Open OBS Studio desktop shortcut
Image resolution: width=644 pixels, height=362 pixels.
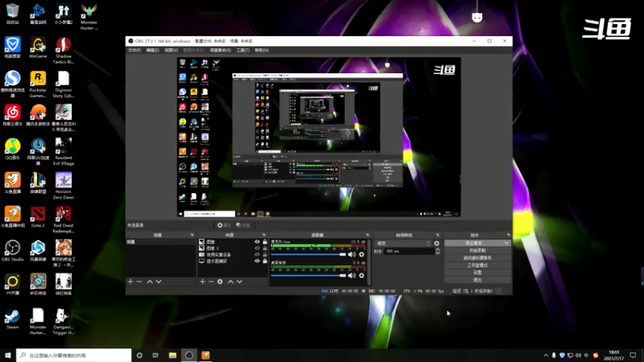pyautogui.click(x=12, y=251)
